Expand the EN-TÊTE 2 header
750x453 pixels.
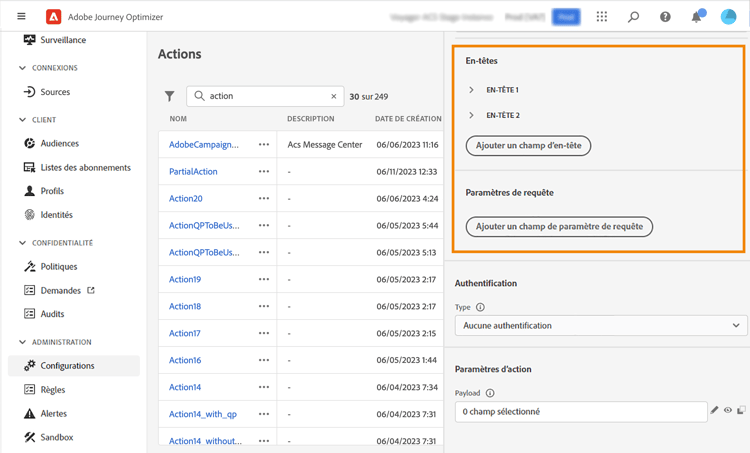pyautogui.click(x=472, y=115)
